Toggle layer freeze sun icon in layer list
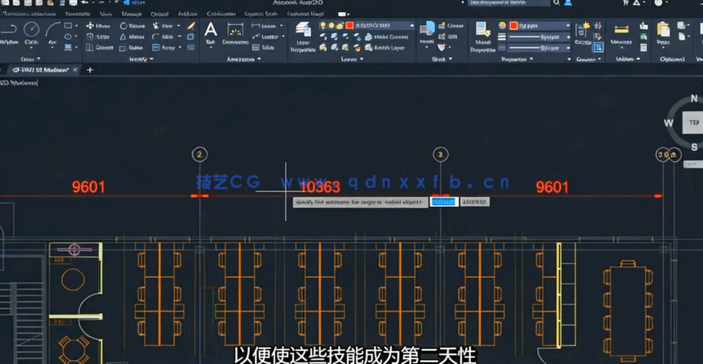This screenshot has height=364, width=703. coord(331,26)
